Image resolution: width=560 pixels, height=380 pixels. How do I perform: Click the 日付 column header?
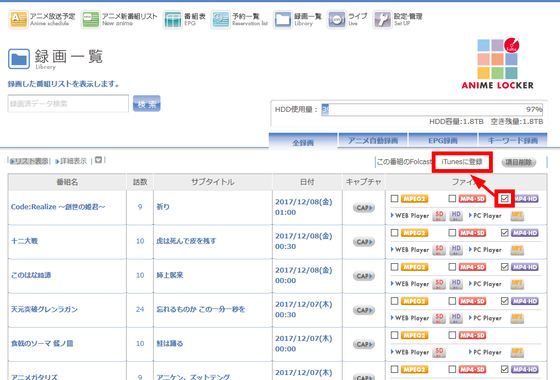click(x=308, y=182)
